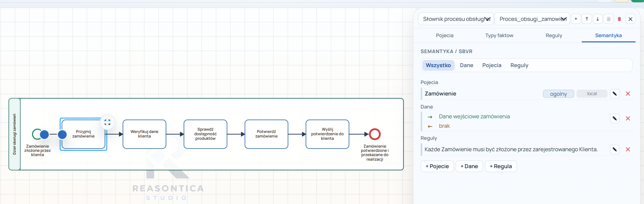The height and width of the screenshot is (204, 644).
Task: Edit the Zamówienie concept with pencil icon
Action: 615,94
